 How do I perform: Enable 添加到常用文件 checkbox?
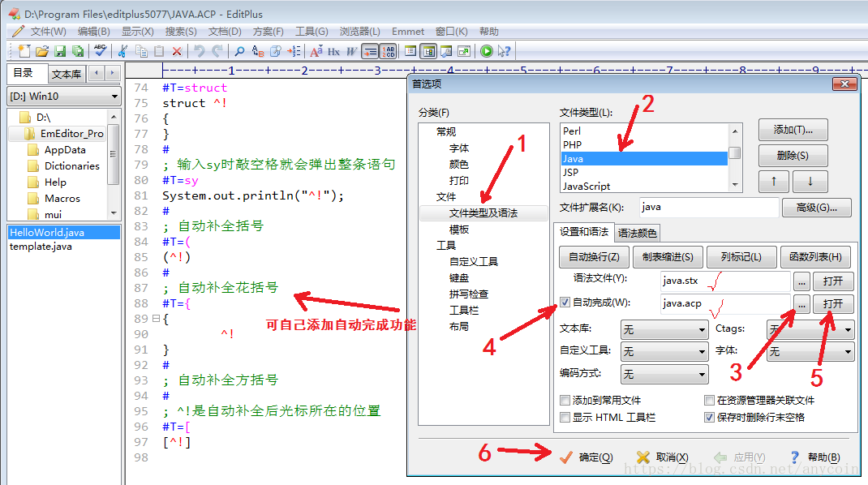point(565,401)
